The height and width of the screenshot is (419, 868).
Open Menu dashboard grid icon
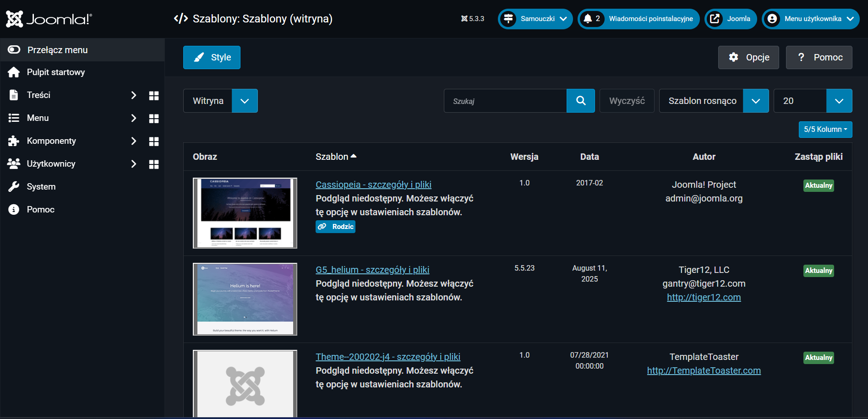click(x=154, y=118)
